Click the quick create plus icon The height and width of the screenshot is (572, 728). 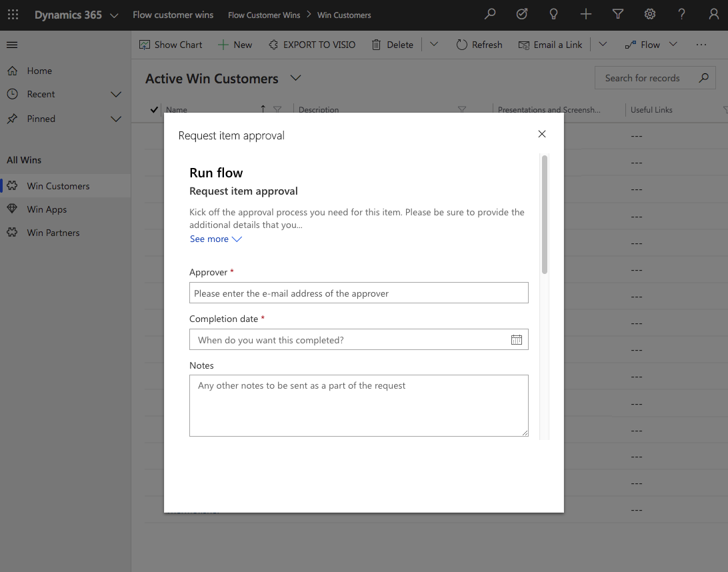[585, 14]
